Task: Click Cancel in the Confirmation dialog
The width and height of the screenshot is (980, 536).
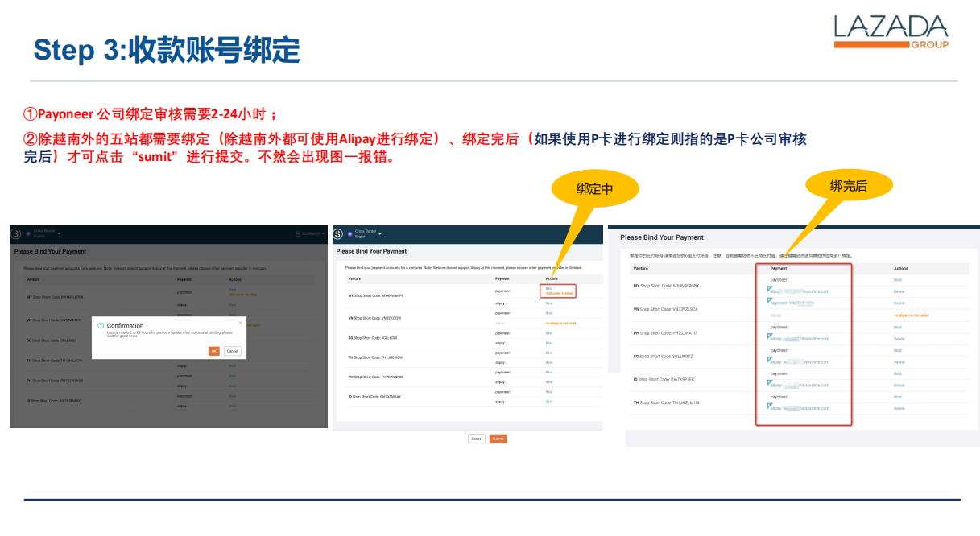Action: tap(232, 351)
